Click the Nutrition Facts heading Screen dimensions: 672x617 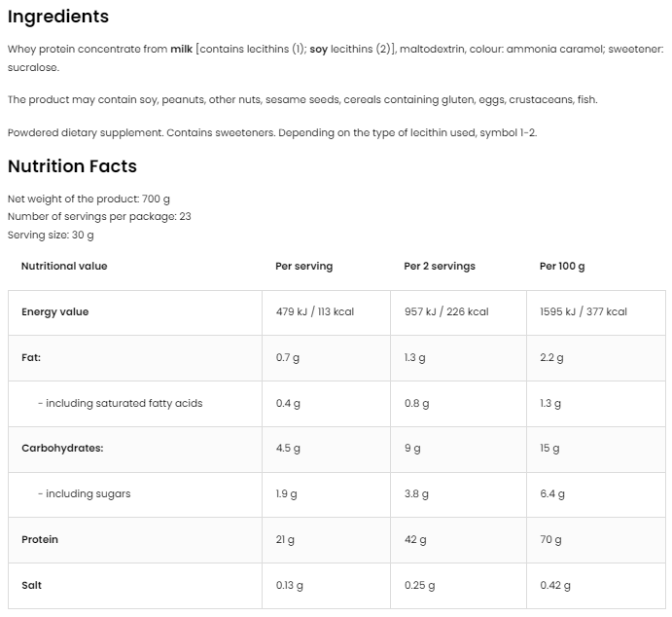coord(72,166)
